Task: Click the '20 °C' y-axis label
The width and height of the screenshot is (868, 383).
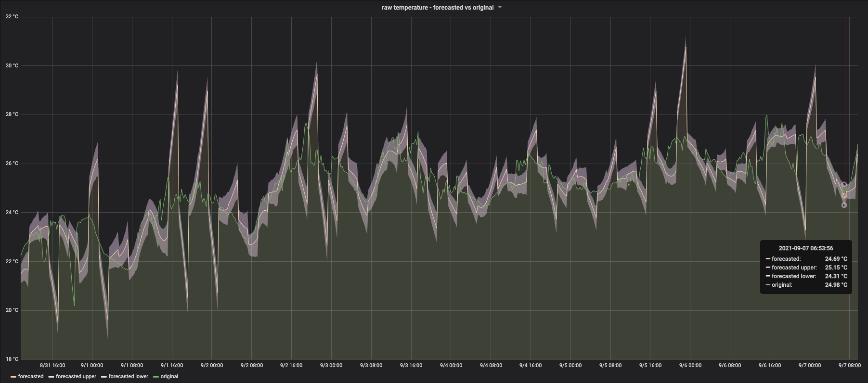Action: pos(12,310)
